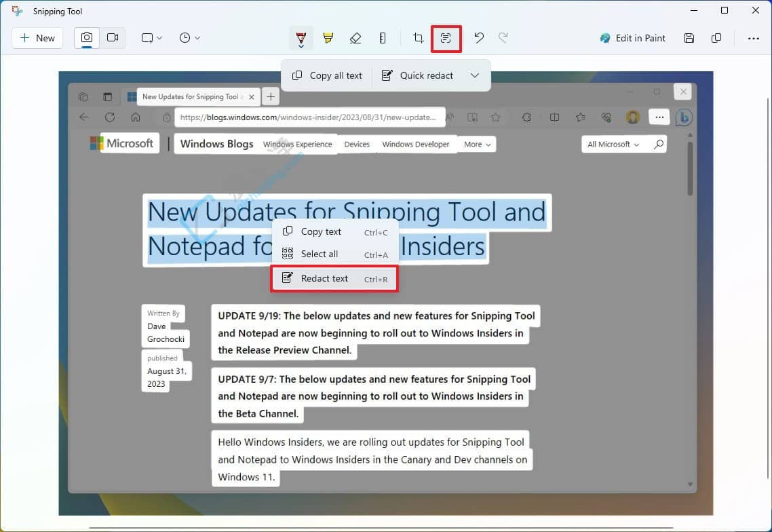Click the New snip button
This screenshot has height=532, width=772.
(x=37, y=38)
